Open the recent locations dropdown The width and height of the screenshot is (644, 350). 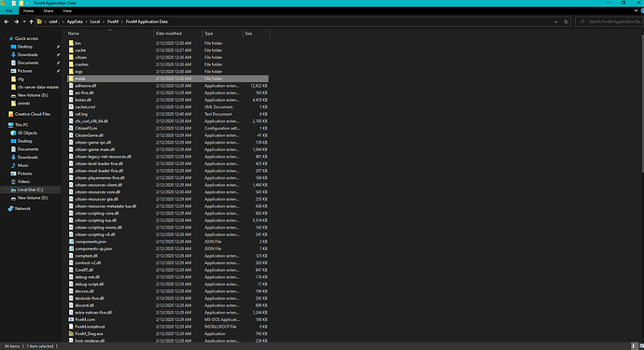pos(24,21)
